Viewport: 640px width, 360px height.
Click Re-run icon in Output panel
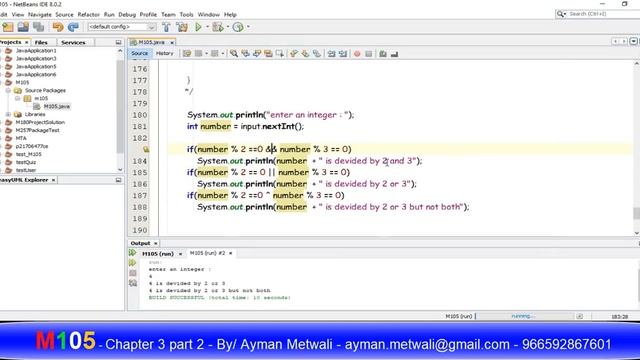click(133, 253)
